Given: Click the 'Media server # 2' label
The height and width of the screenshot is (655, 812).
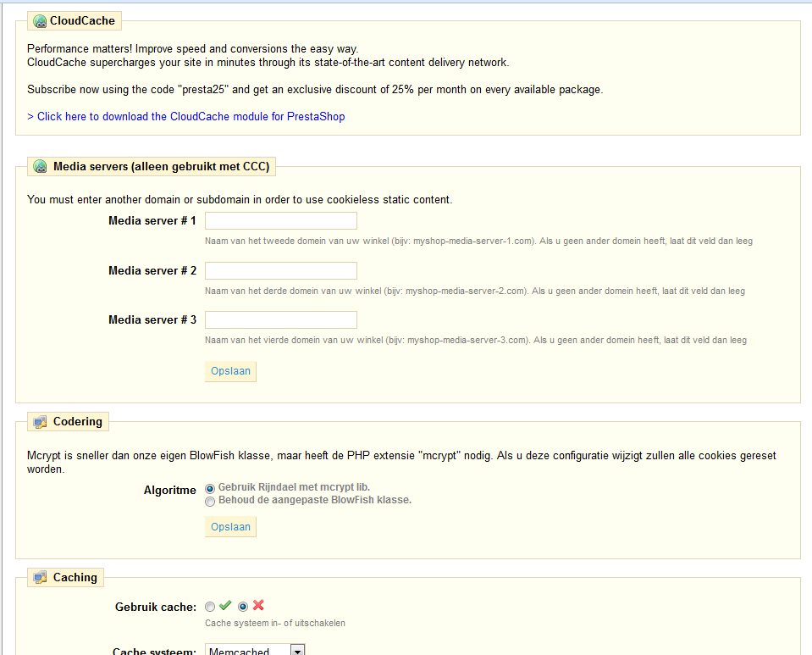Looking at the screenshot, I should point(152,270).
